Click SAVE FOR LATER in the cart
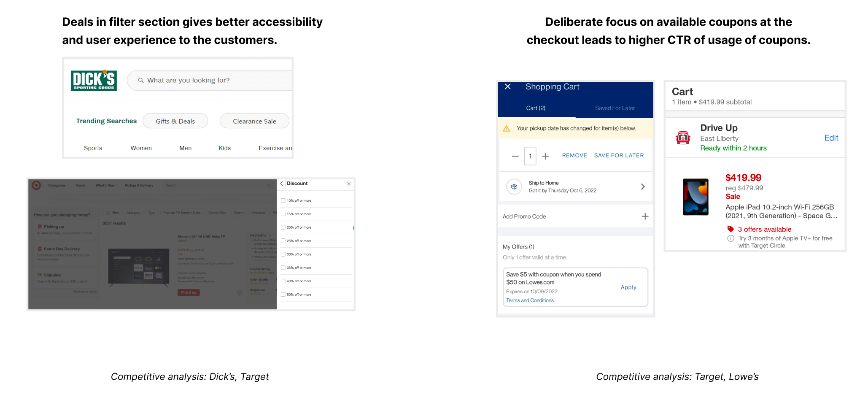 [619, 155]
